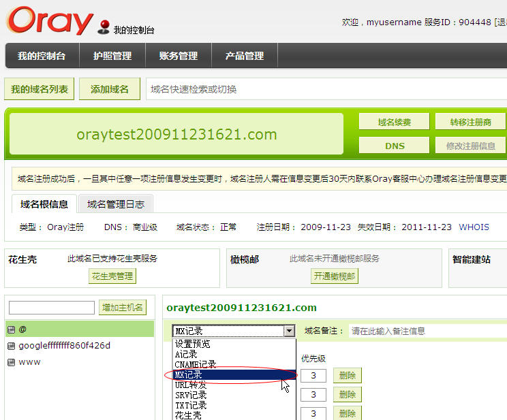This screenshot has width=507, height=420.
Task: Focus the 域名备注 remark input field
Action: pos(428,331)
